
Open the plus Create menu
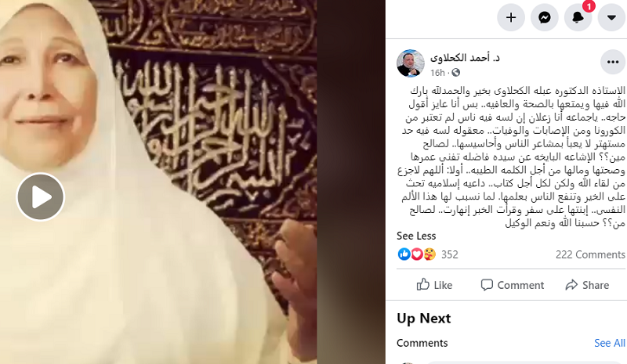[511, 17]
